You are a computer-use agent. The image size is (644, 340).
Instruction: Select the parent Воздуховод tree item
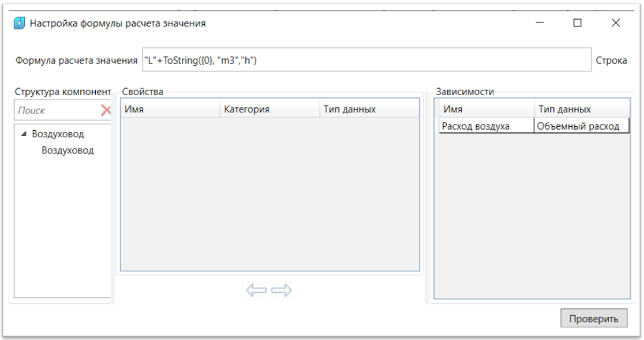pyautogui.click(x=58, y=134)
